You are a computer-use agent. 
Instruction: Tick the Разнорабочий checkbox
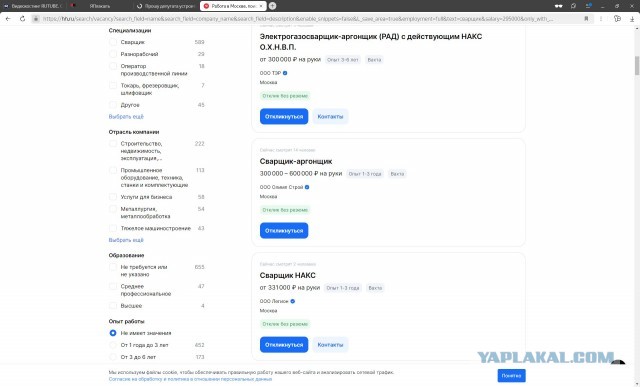(113, 54)
